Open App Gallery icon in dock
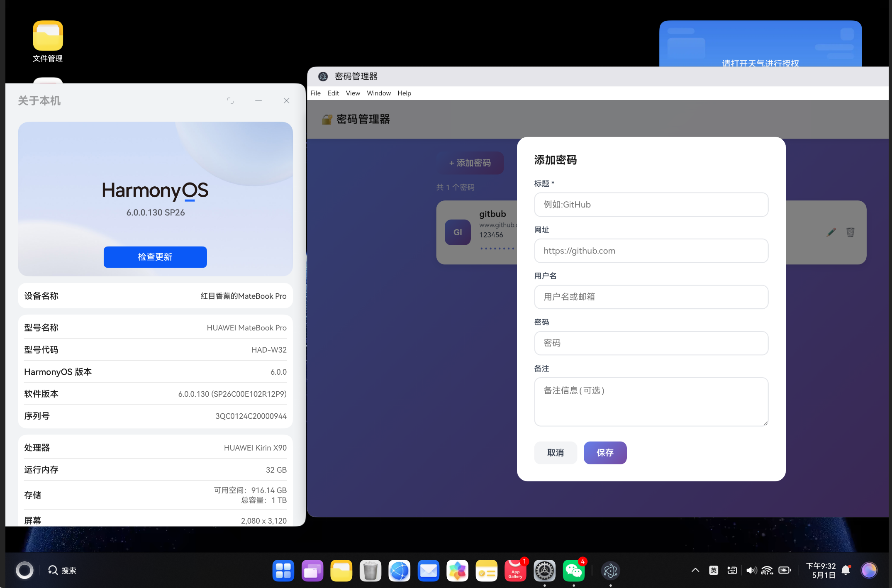 [516, 571]
